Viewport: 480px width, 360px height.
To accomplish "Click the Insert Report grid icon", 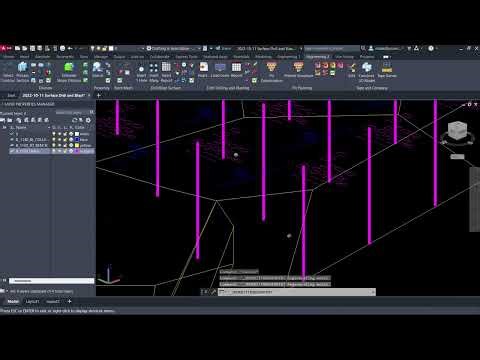I will (x=166, y=67).
